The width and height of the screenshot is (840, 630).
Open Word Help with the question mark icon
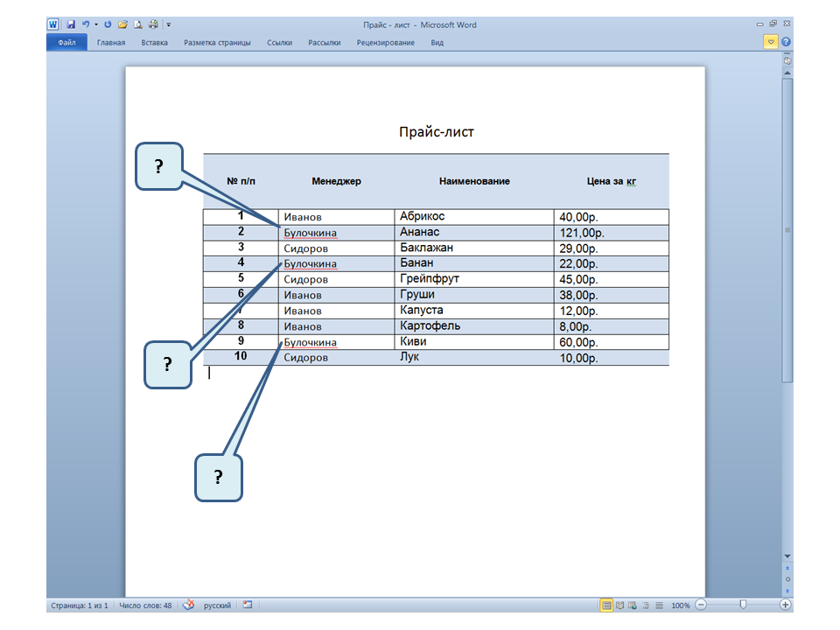(786, 42)
